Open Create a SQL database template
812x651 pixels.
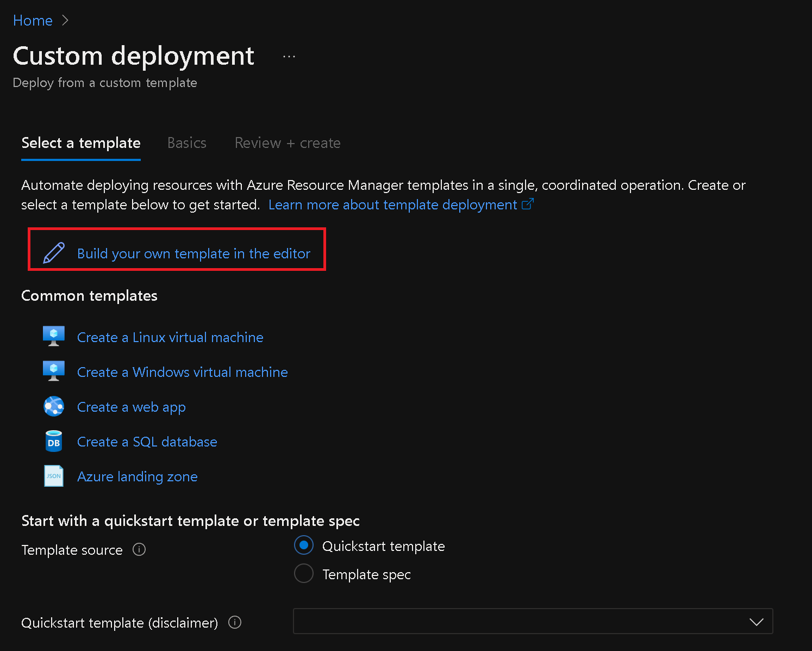click(147, 442)
